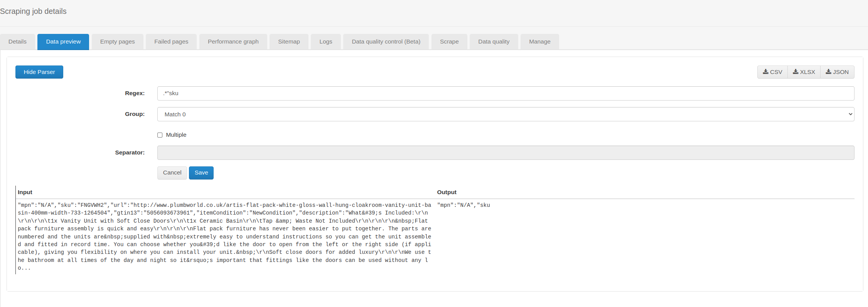868x307 pixels.
Task: Download data as CSV
Action: 772,72
